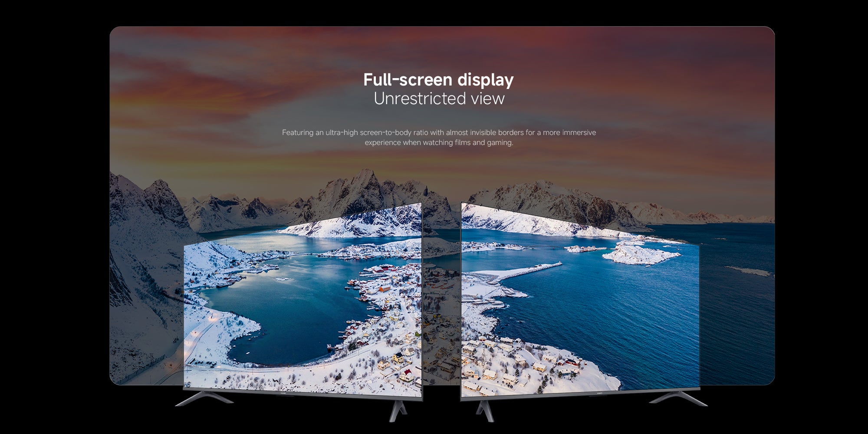Click the "Full-screen display" heading

[438, 80]
